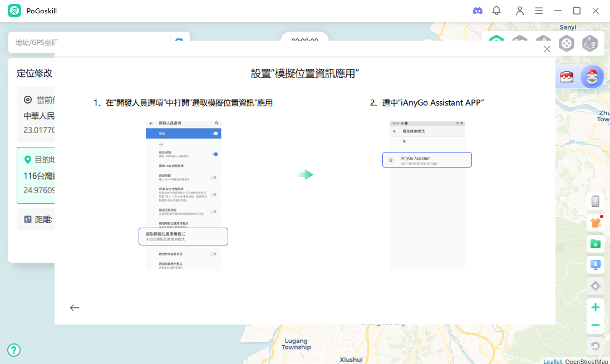Open the OpenStreetMap attribution link
Screen dimensions: 610x364
(x=587, y=361)
